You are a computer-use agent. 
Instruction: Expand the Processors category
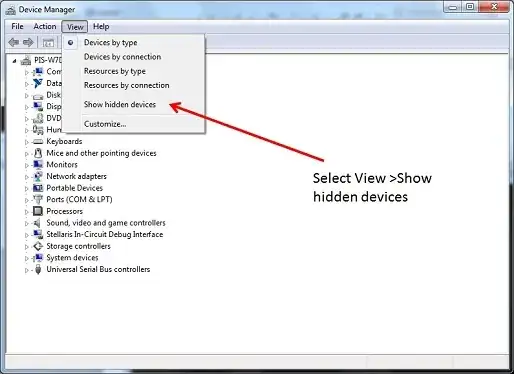point(27,212)
